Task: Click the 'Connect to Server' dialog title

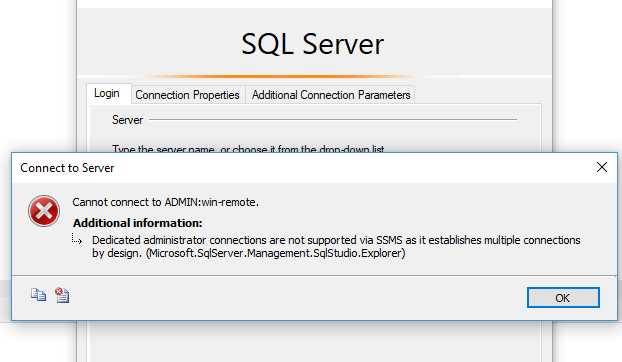Action: [x=67, y=168]
